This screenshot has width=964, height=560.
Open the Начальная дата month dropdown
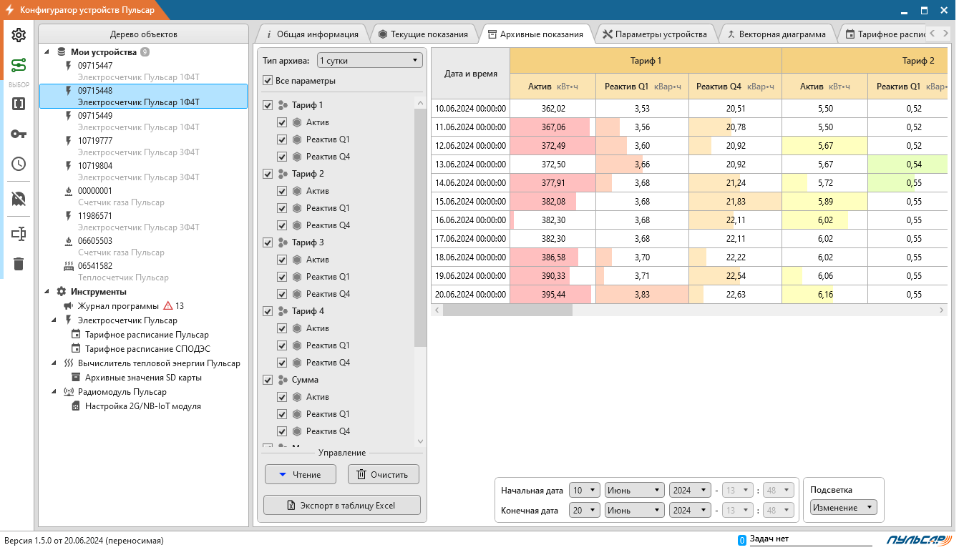(634, 491)
